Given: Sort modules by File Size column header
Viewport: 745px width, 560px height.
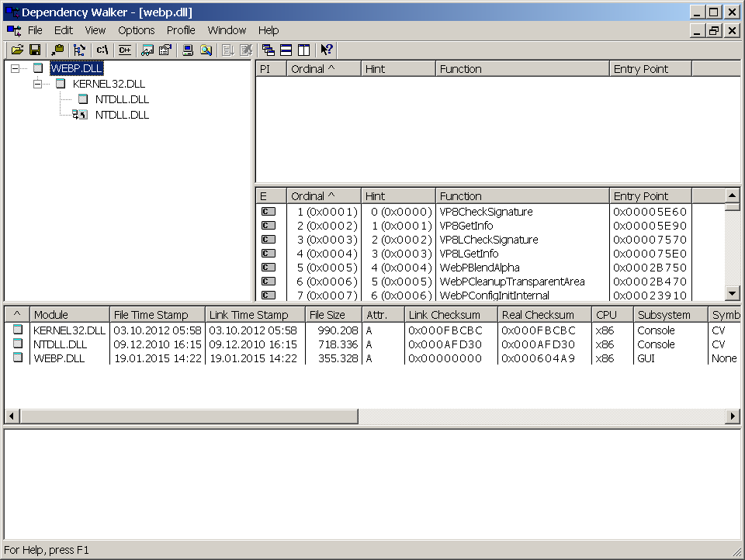Looking at the screenshot, I should click(333, 315).
